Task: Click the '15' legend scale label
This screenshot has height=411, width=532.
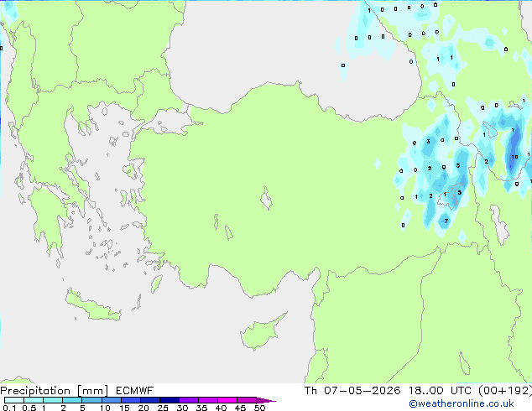Action: tap(124, 408)
